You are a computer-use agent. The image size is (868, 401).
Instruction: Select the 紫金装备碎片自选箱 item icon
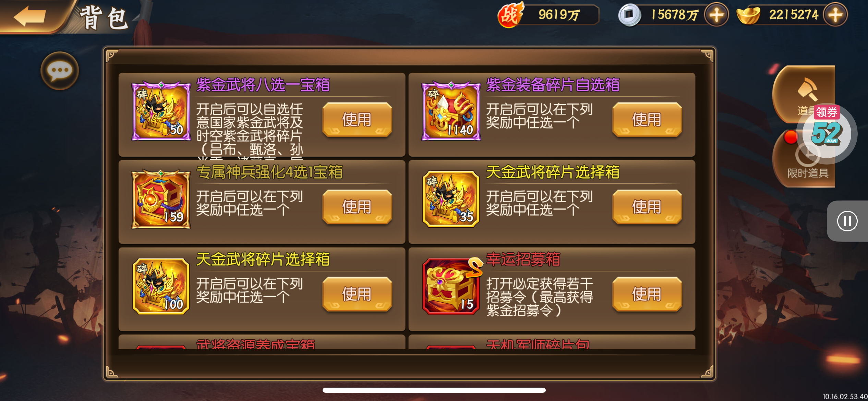click(451, 111)
